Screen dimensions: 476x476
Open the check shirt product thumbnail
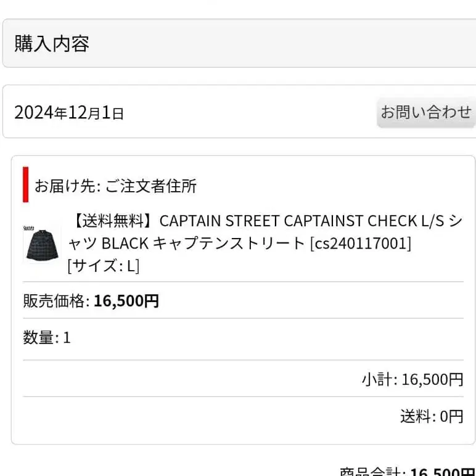coord(42,244)
